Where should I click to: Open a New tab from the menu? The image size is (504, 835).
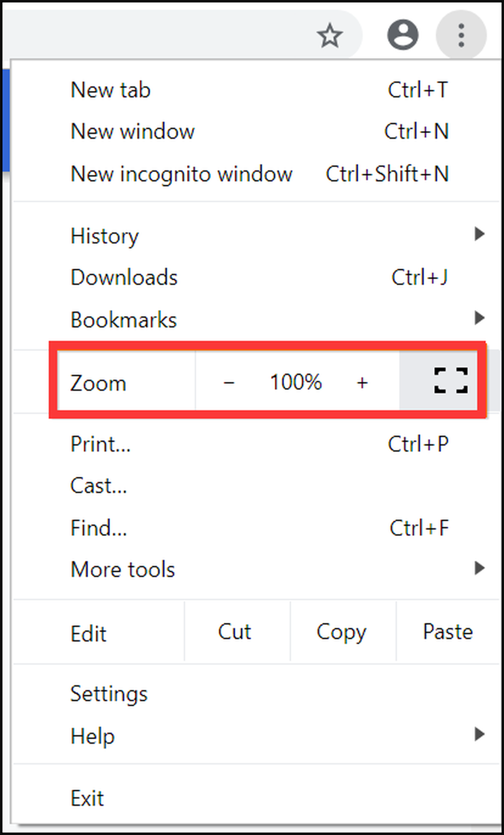pyautogui.click(x=256, y=90)
